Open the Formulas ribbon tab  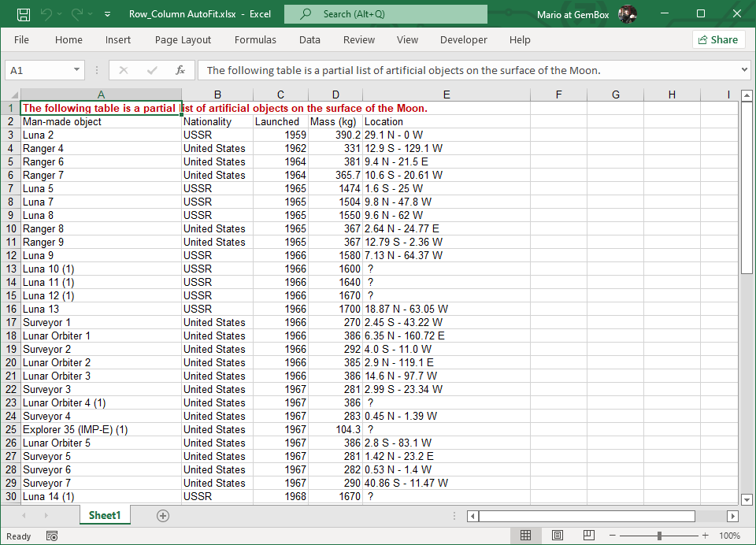click(255, 39)
